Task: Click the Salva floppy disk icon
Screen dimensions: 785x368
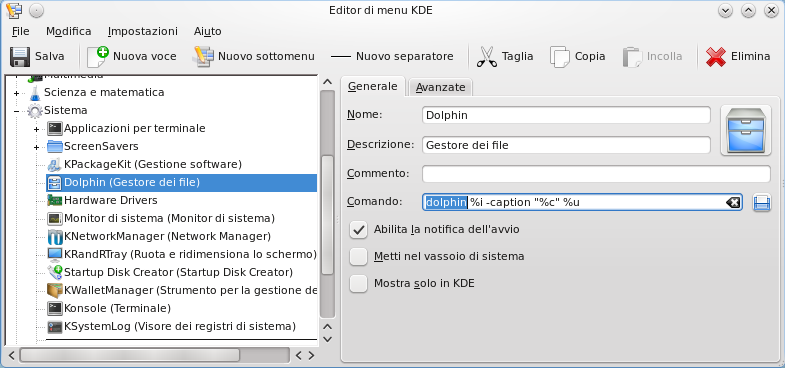Action: tap(20, 57)
